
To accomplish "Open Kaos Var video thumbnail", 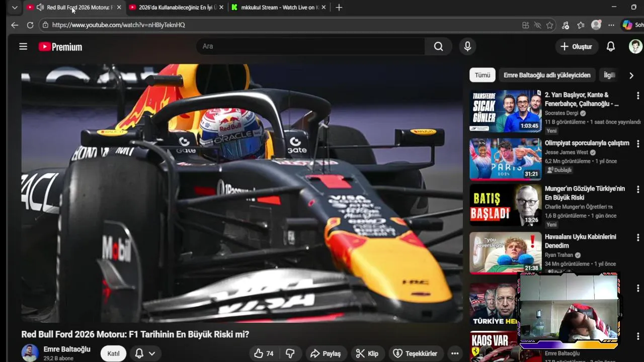I will 494,346.
